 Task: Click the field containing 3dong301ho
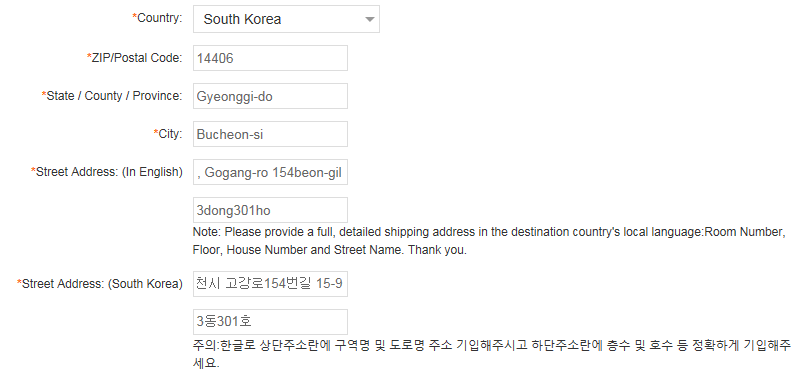pyautogui.click(x=270, y=210)
